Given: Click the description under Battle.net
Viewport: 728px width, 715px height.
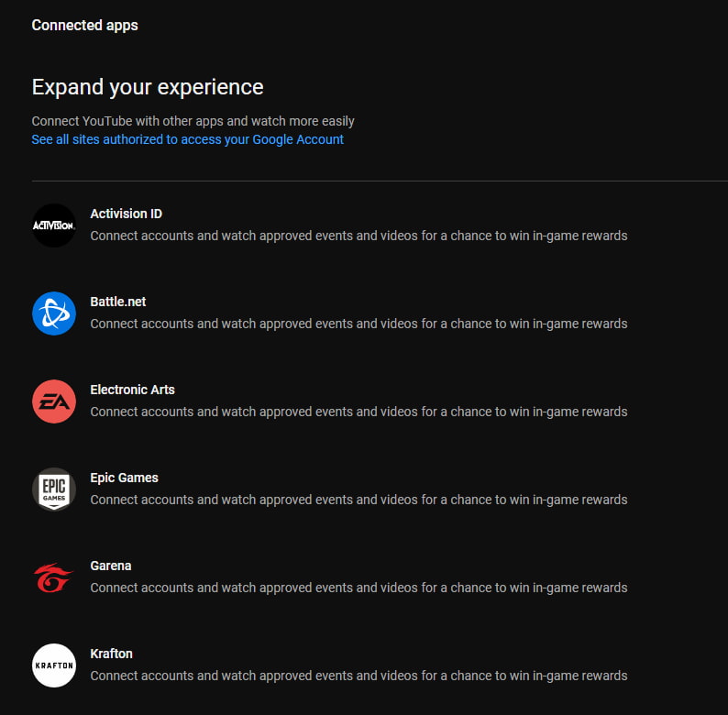Looking at the screenshot, I should click(x=358, y=324).
